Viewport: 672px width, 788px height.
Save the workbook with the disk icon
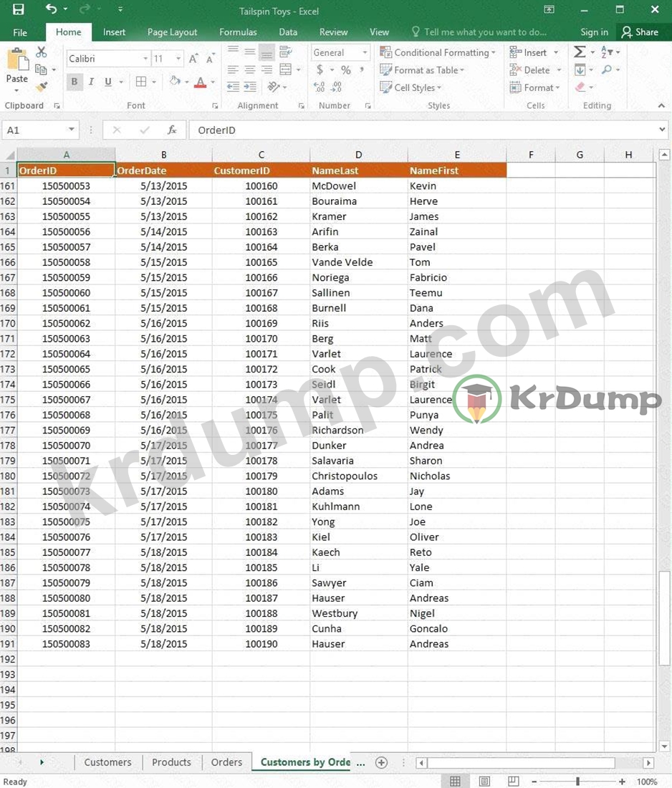[18, 9]
